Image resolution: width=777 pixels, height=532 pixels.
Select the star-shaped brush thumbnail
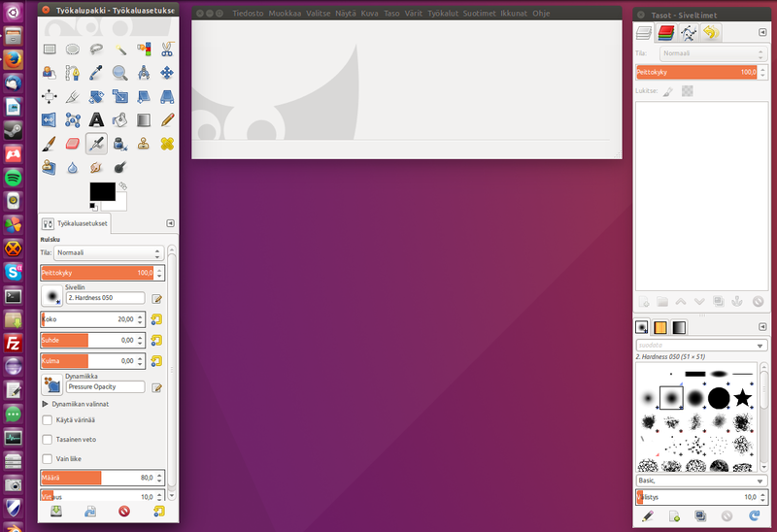coord(743,397)
